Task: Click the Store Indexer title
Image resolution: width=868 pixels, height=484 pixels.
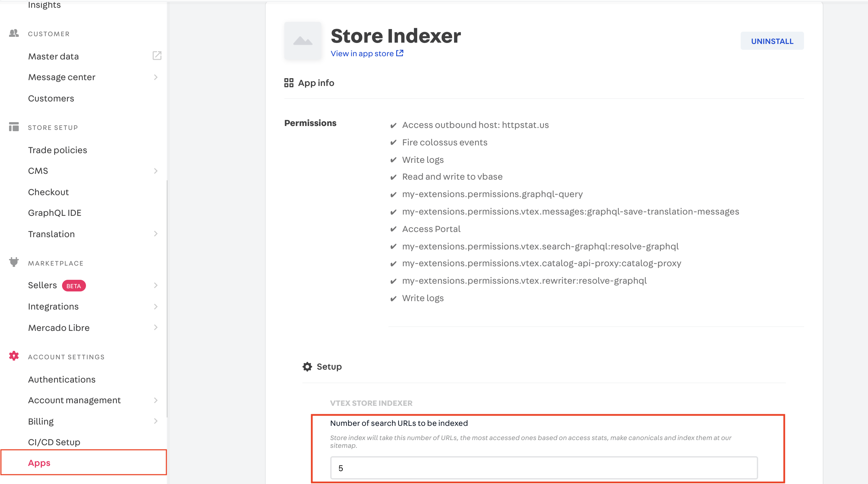Action: coord(396,36)
